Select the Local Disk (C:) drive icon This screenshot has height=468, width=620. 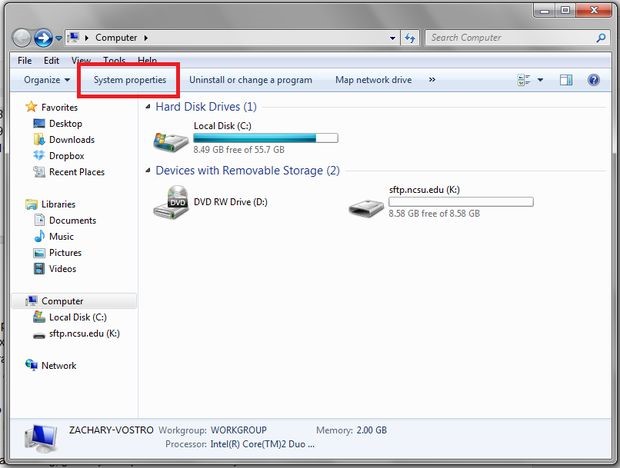(x=171, y=142)
